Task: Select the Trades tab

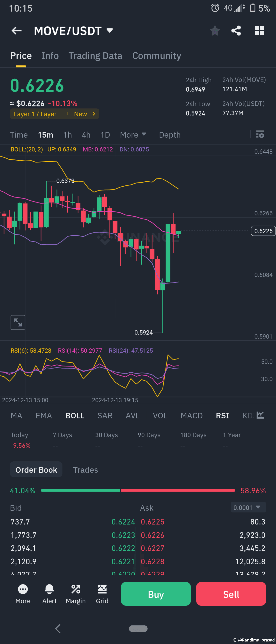Action: tap(85, 470)
